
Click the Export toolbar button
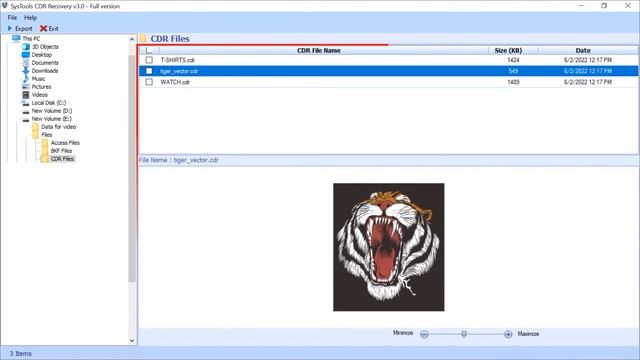coord(20,29)
